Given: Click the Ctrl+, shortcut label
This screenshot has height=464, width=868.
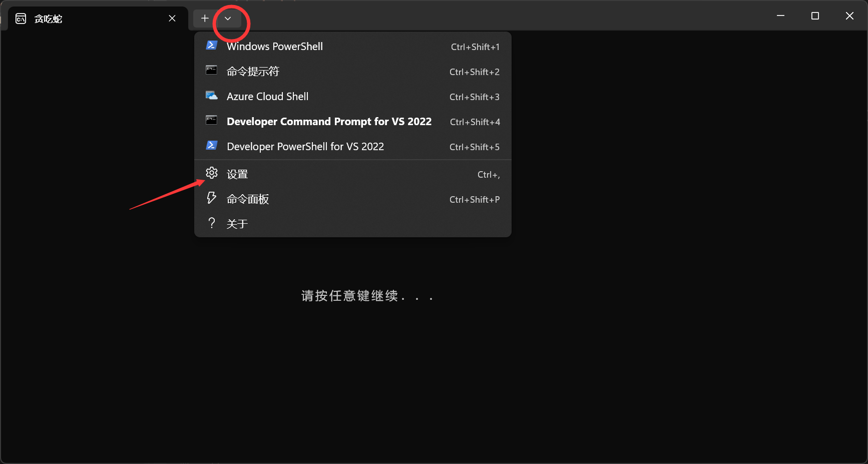Looking at the screenshot, I should coord(489,175).
